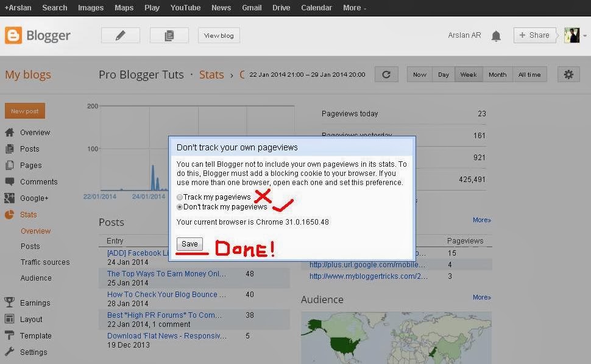Viewport: 591px width, 364px height.
Task: Click the Arslan AR account name
Action: [x=464, y=35]
